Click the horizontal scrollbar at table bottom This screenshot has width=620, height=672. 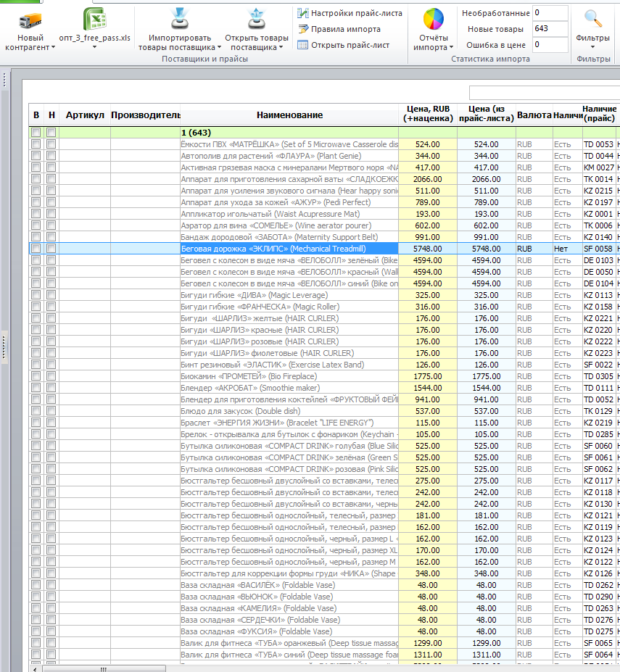(104, 668)
